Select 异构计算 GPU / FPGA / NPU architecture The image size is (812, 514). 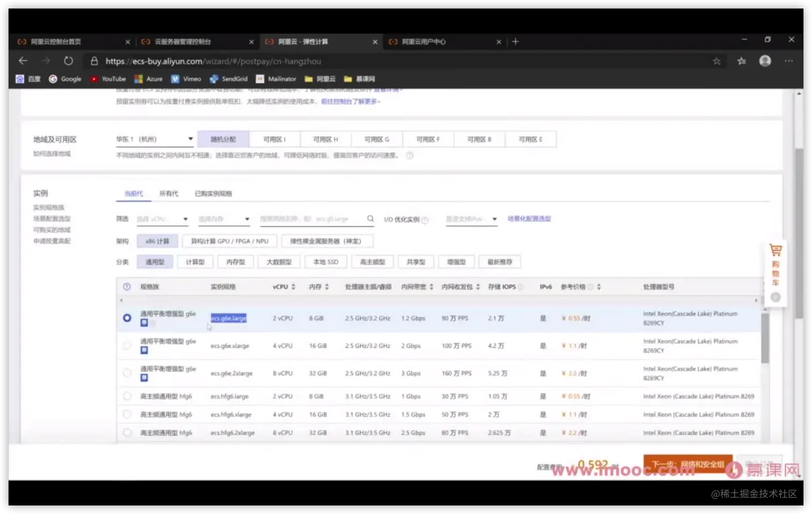click(230, 241)
